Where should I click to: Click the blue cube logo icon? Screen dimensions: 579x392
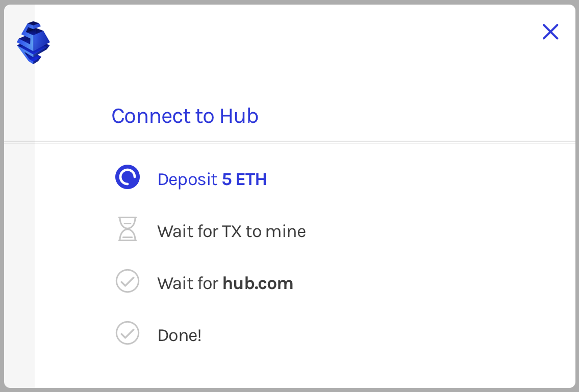click(33, 43)
